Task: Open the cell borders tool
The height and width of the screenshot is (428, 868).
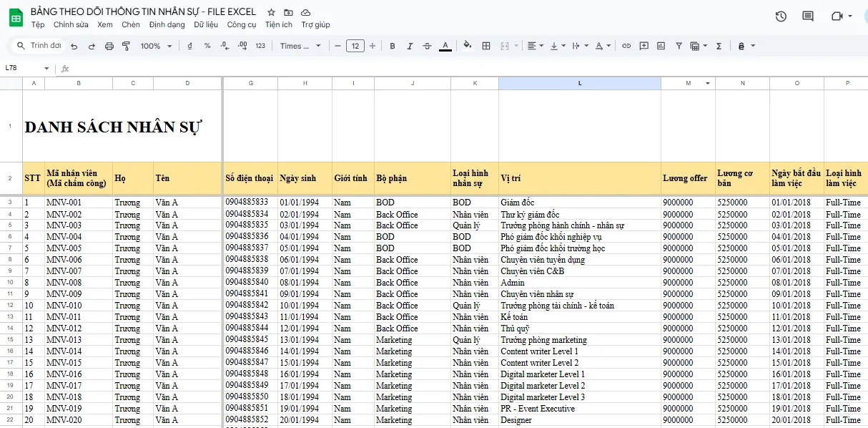Action: coord(486,46)
